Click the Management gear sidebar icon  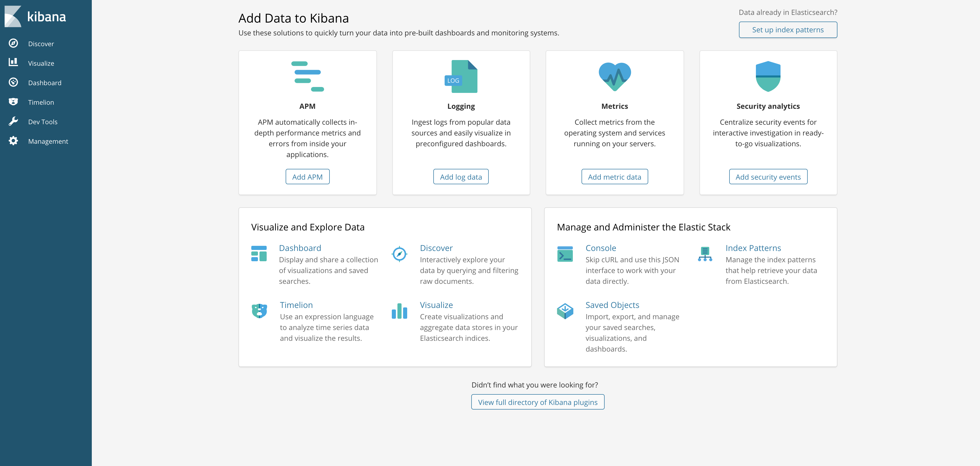13,141
